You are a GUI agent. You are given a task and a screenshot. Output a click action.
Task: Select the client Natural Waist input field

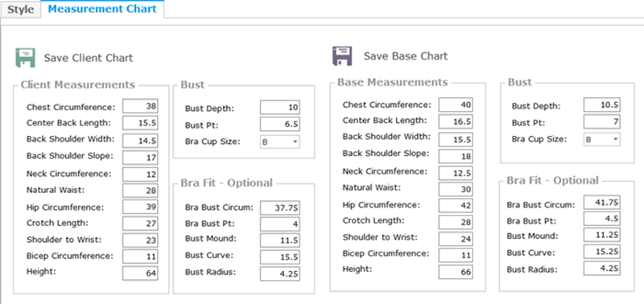tap(140, 191)
